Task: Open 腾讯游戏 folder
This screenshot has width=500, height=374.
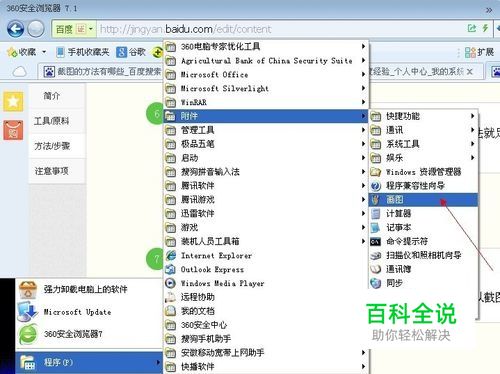Action: pos(266,200)
